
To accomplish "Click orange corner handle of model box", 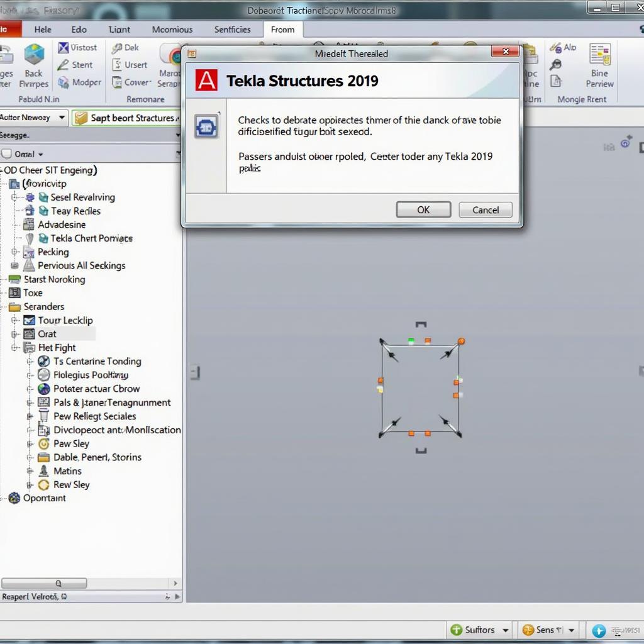I will (x=461, y=341).
